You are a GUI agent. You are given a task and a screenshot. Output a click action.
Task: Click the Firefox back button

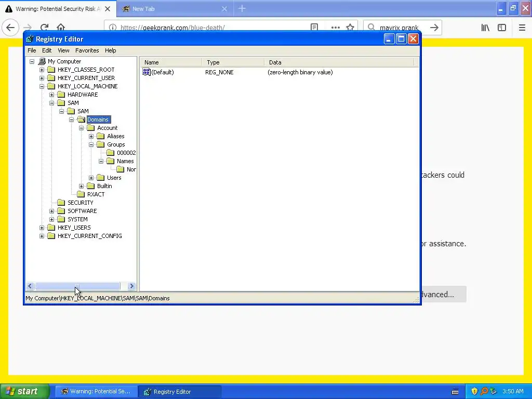coord(10,28)
